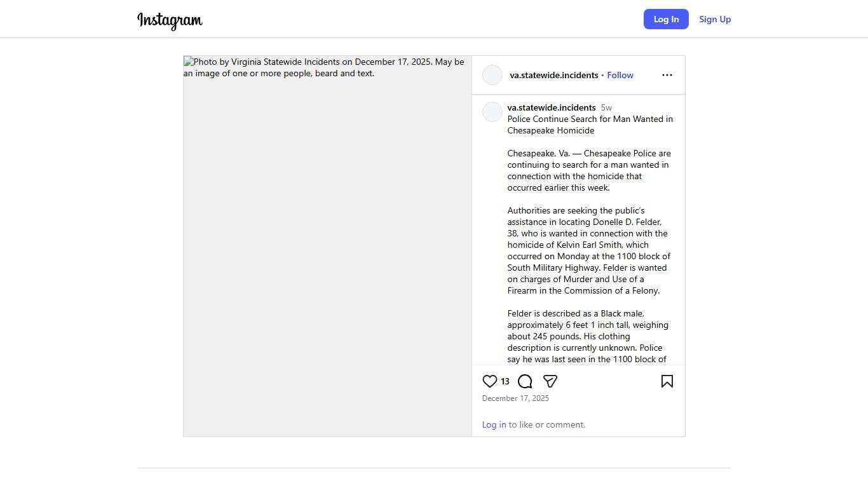Share the post using paper plane icon
The width and height of the screenshot is (868, 488).
[550, 381]
